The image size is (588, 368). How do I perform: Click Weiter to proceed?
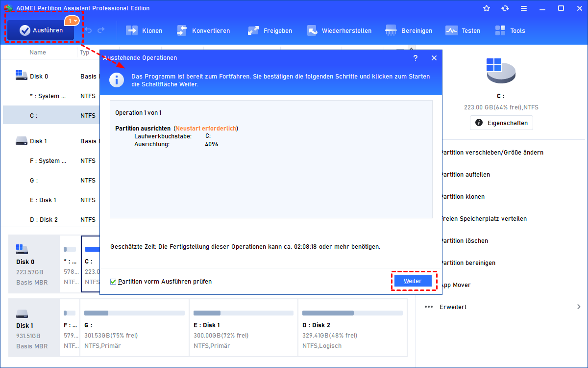coord(413,281)
